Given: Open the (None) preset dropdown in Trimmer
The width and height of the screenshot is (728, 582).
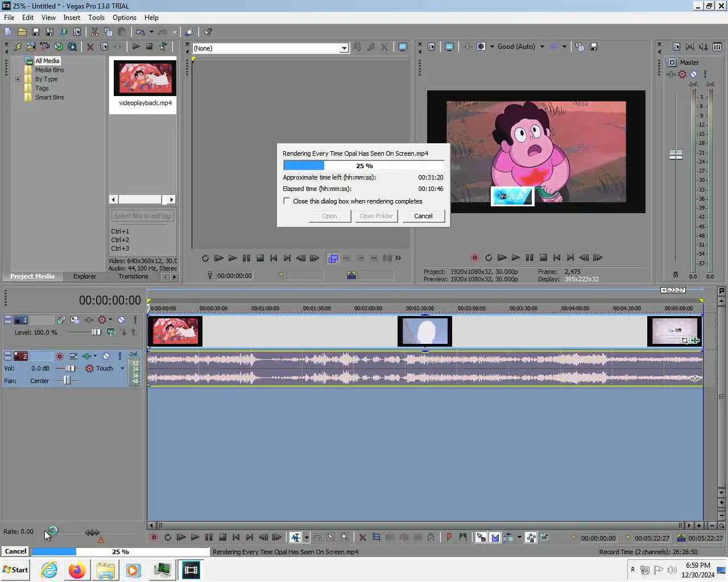Looking at the screenshot, I should (x=344, y=48).
